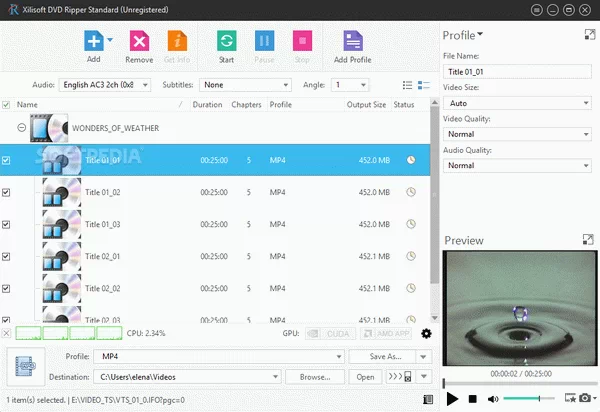Play the preview video
Image resolution: width=600 pixels, height=412 pixels.
[x=453, y=398]
